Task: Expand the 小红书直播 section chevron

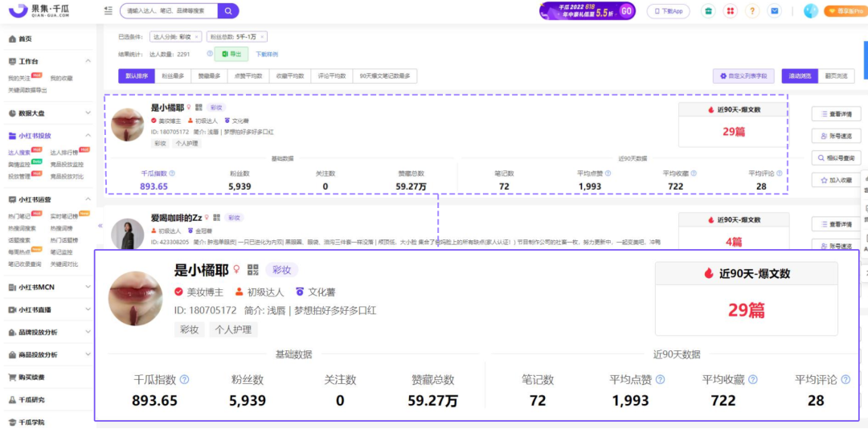Action: [x=88, y=309]
